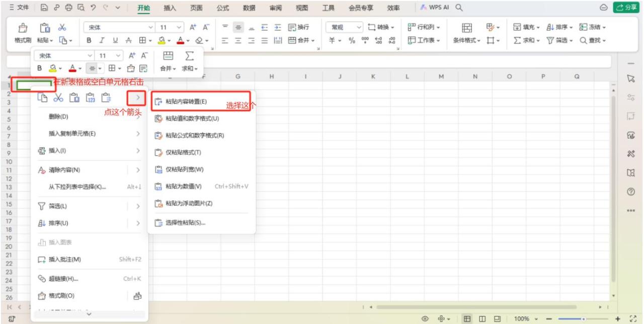
Task: Open the number format dropdown 常规
Action: coord(345,27)
